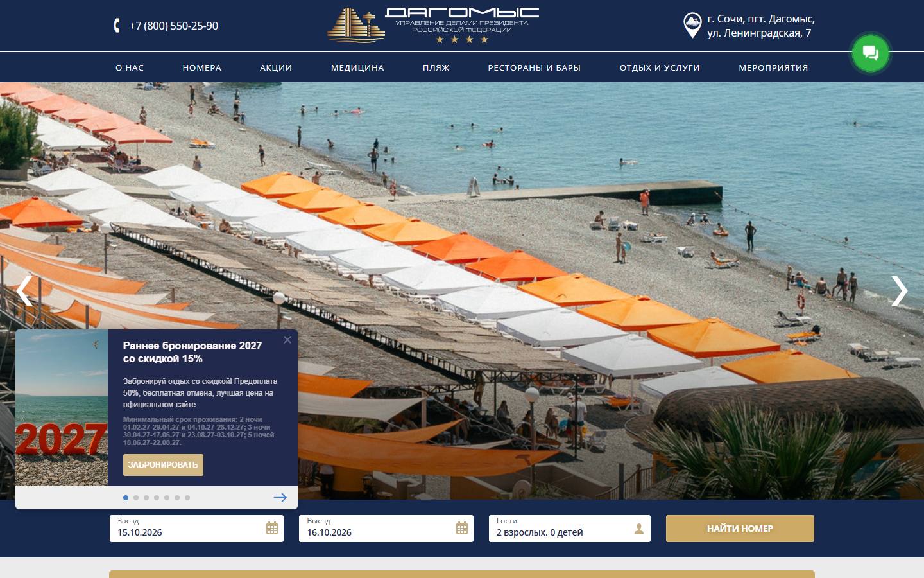924x578 pixels.
Task: Open the ОТДЫХ И УСЛУГИ menu
Action: tap(660, 67)
